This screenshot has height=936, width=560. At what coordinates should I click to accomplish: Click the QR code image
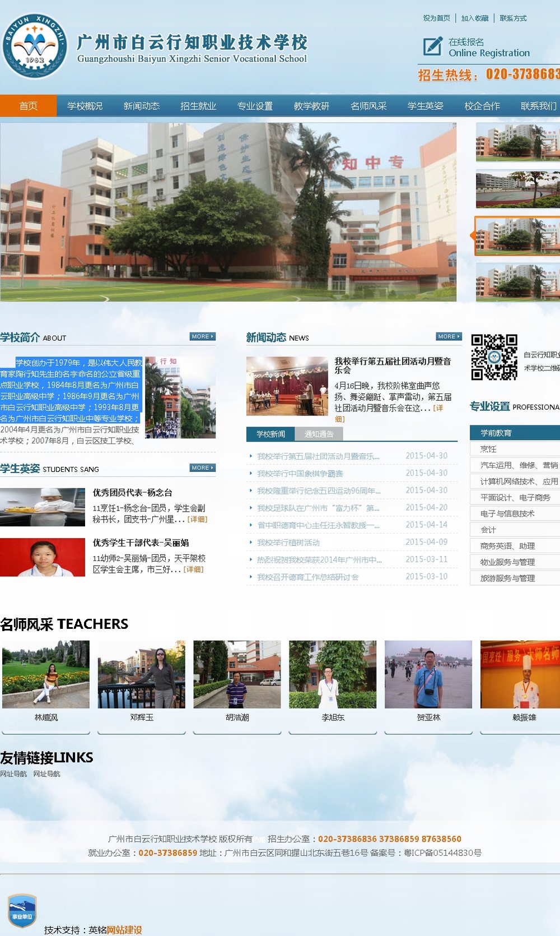tap(494, 357)
